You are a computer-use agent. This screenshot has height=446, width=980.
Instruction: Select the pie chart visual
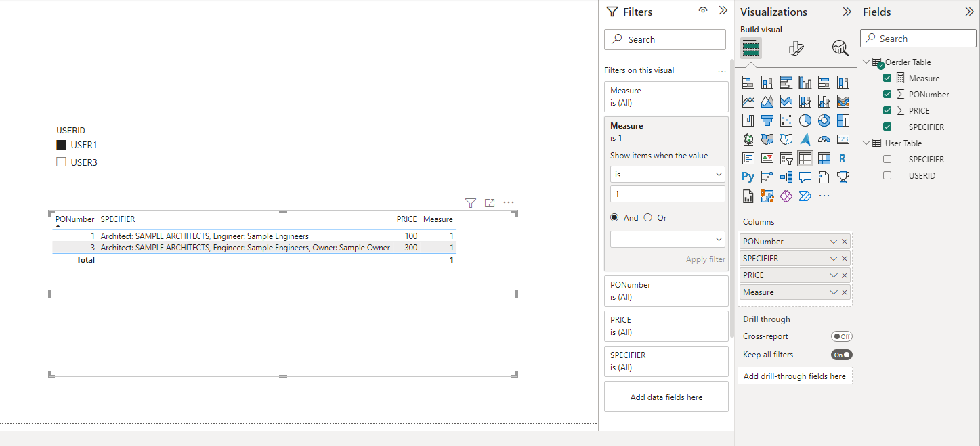pyautogui.click(x=805, y=120)
